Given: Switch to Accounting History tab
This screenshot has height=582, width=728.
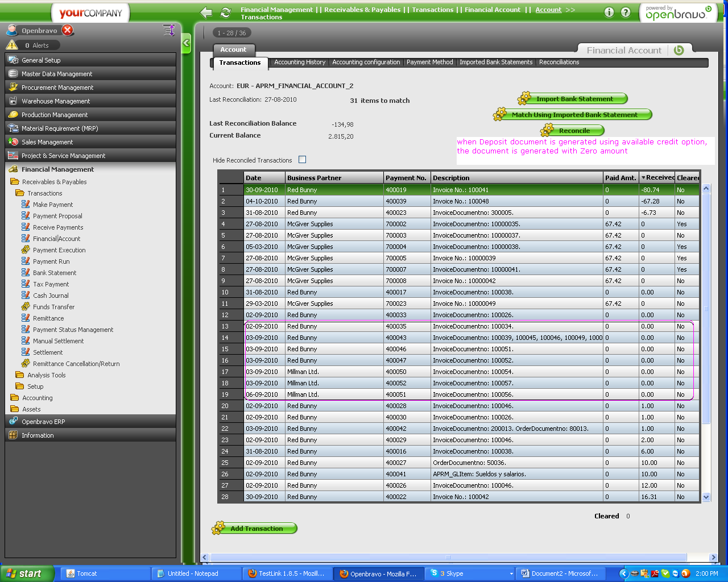Looking at the screenshot, I should pyautogui.click(x=300, y=63).
